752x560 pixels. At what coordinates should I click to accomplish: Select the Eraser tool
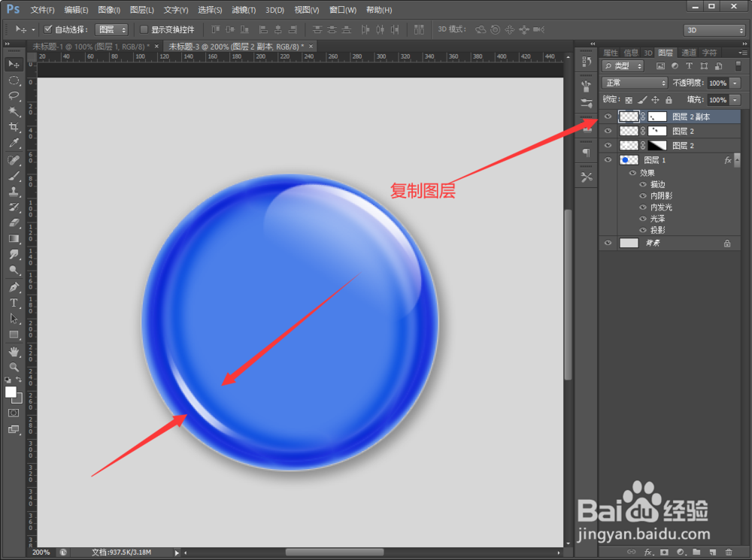tap(14, 223)
